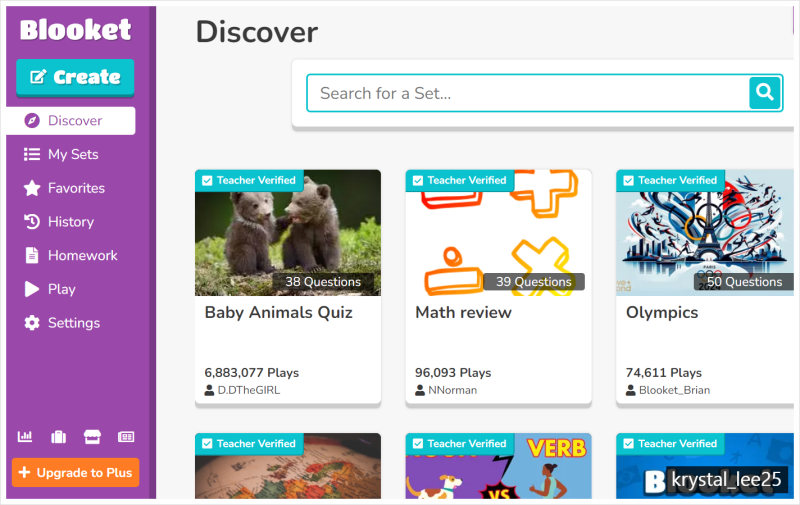Click Upgrade to Plus button

point(76,472)
